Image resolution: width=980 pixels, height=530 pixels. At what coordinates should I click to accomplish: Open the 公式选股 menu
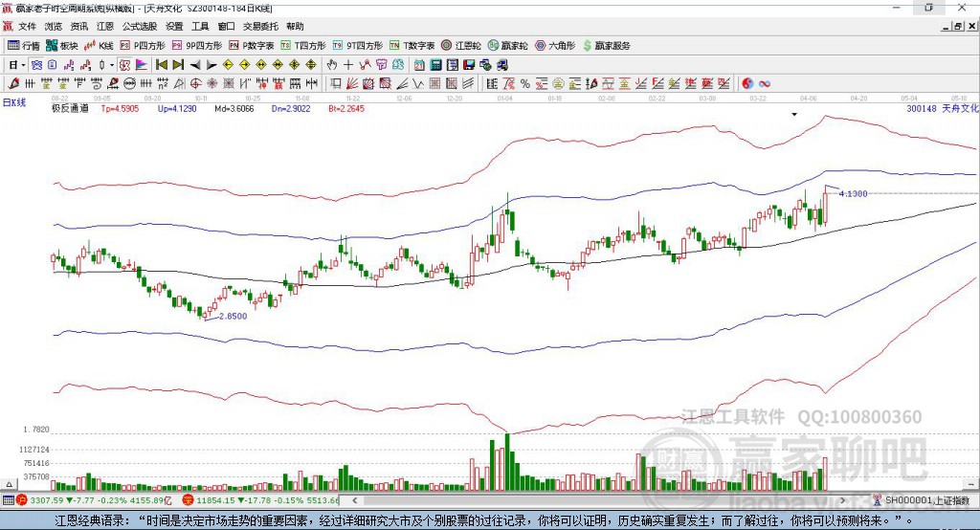pos(140,26)
